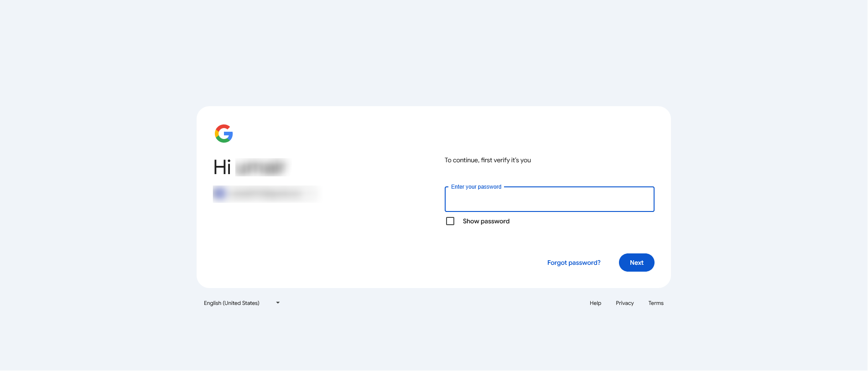Click the language dropdown caret arrow

[278, 303]
